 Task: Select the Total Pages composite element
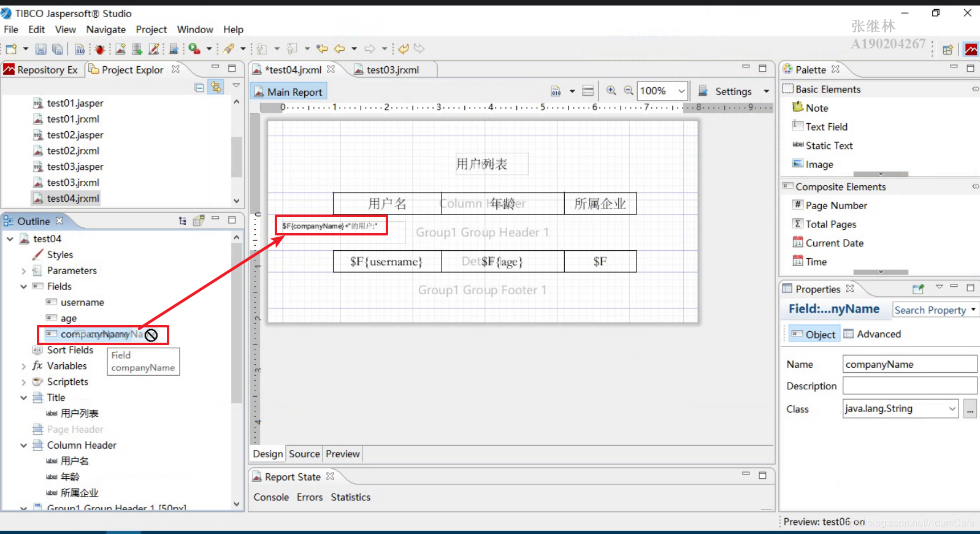pos(824,224)
